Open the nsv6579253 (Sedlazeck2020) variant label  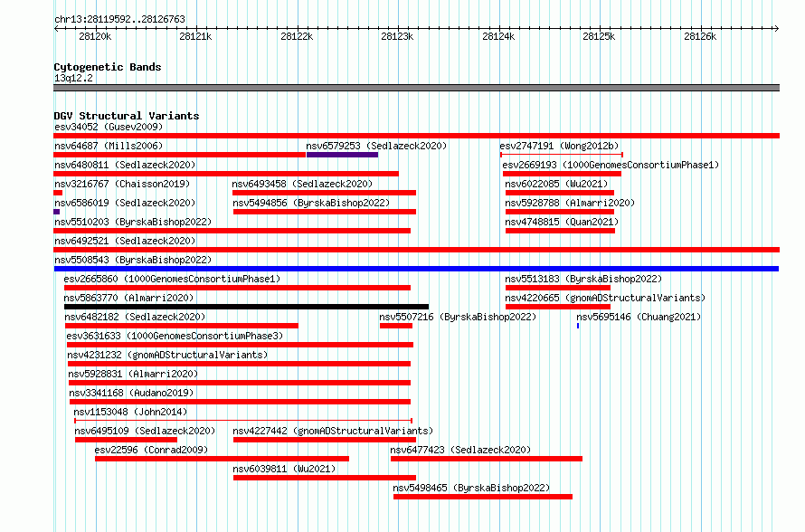click(x=376, y=146)
